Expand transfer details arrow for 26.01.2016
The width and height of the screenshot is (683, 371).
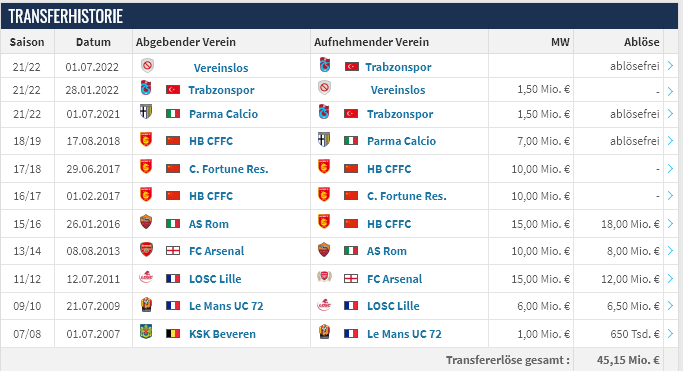coord(670,223)
